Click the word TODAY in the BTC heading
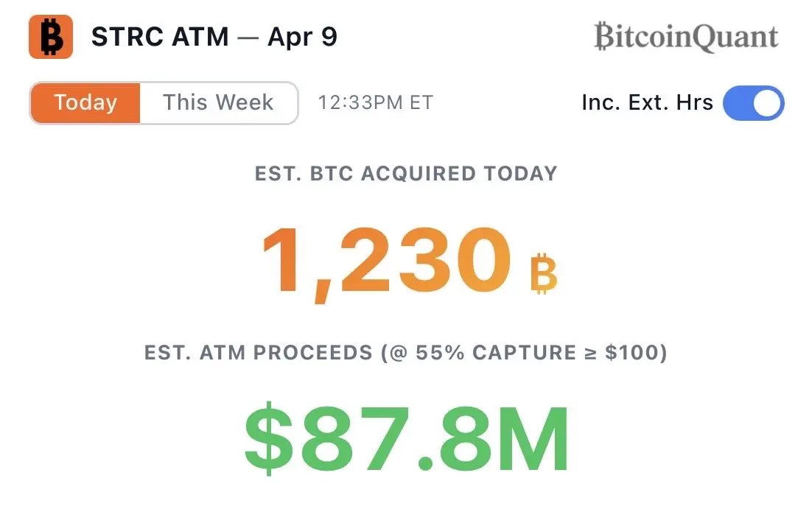The height and width of the screenshot is (523, 812). (x=520, y=174)
